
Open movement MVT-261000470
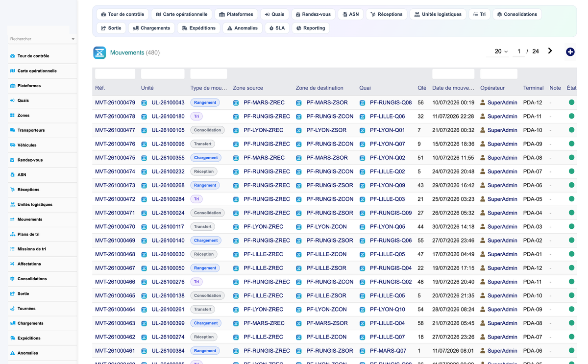115,227
